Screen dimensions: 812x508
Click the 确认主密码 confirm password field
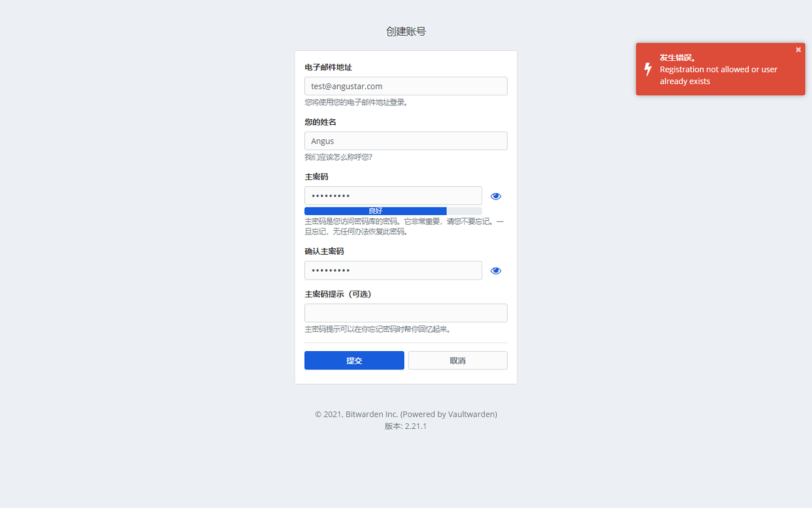(393, 270)
